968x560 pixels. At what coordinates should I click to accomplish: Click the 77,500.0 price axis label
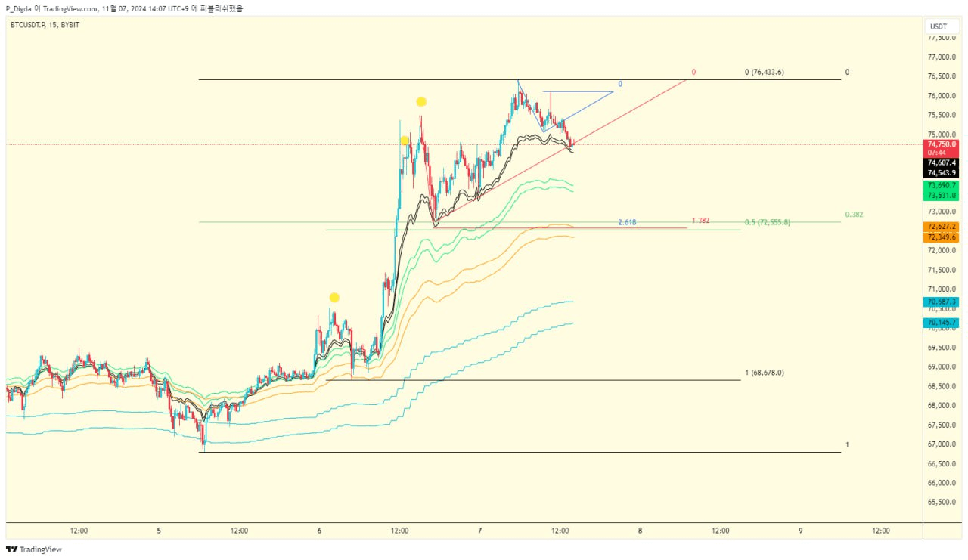click(941, 38)
